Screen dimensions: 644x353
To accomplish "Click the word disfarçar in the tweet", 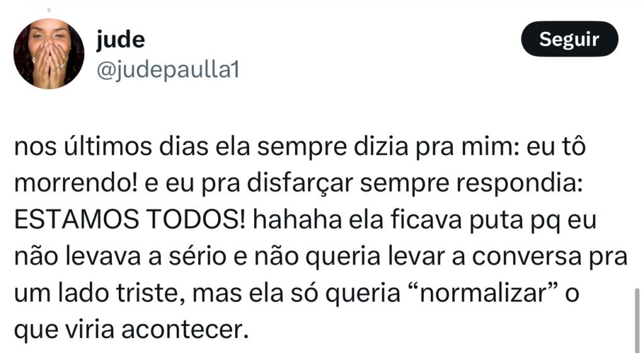I will 300,183.
